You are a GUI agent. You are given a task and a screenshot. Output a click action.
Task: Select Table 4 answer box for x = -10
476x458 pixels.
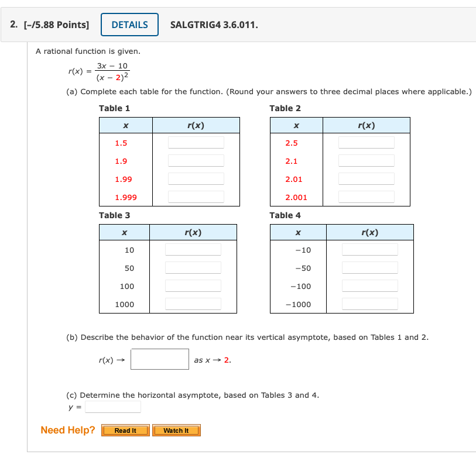[x=369, y=249]
